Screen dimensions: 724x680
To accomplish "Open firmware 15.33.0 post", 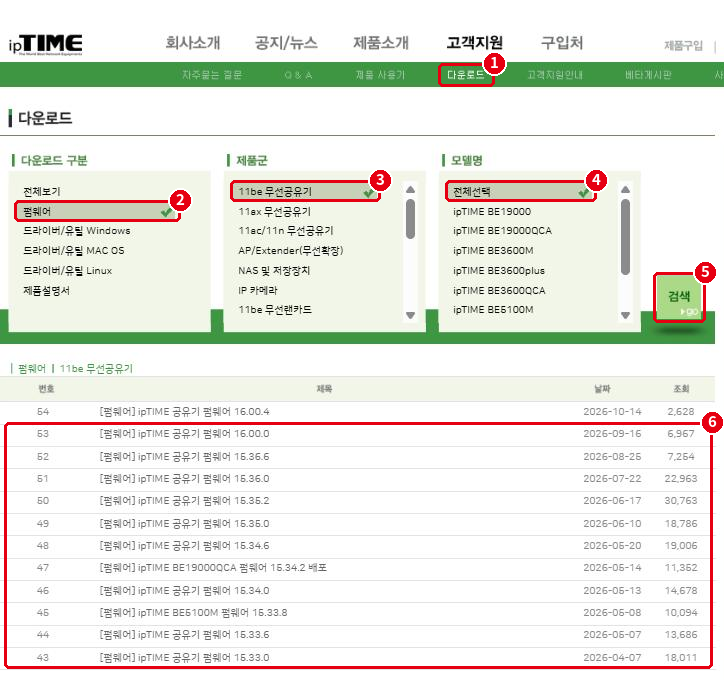I will 184,657.
